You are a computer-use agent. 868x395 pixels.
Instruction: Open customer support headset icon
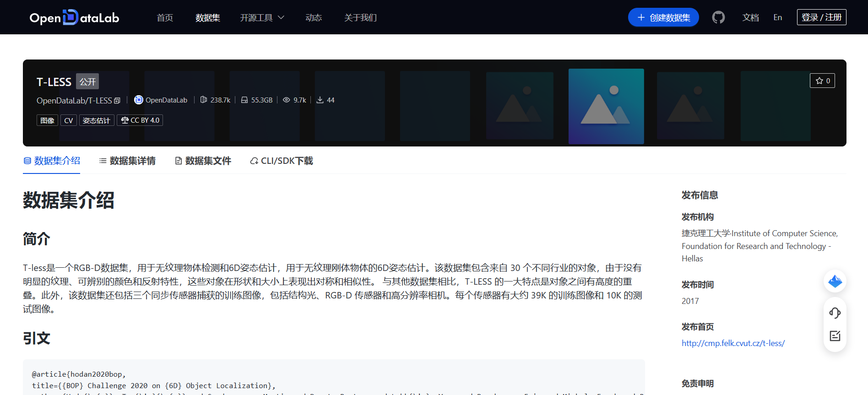tap(835, 313)
